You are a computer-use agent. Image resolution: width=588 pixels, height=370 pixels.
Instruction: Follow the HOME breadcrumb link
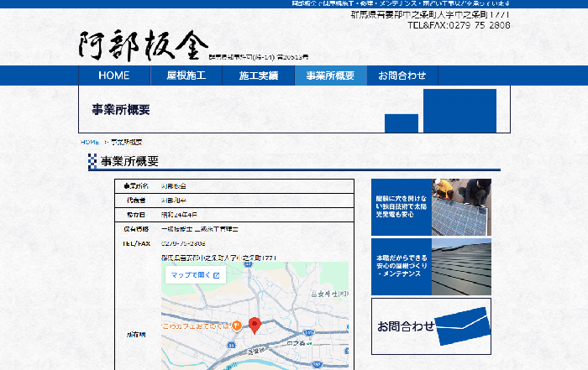pos(90,143)
